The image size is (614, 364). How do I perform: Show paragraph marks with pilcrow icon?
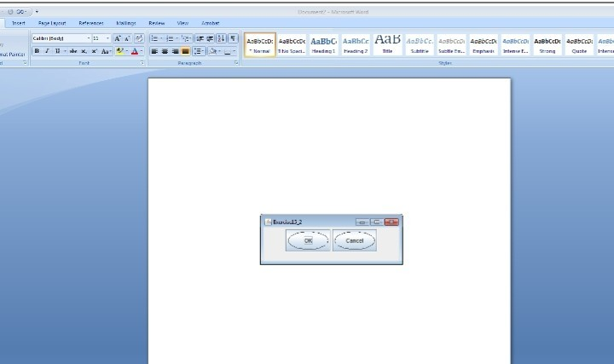pos(233,38)
